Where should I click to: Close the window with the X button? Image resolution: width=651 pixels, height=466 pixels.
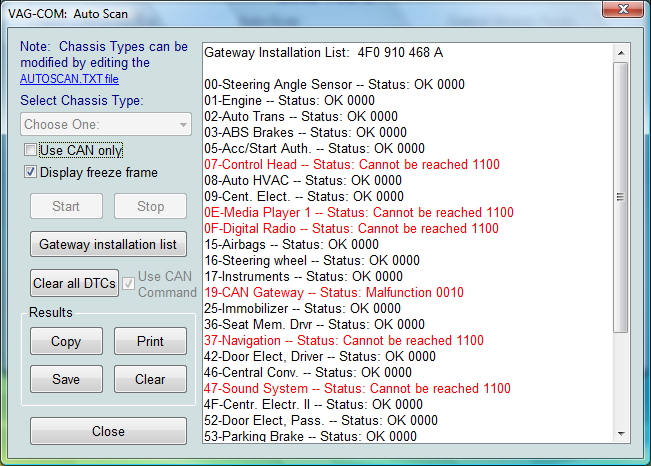623,9
